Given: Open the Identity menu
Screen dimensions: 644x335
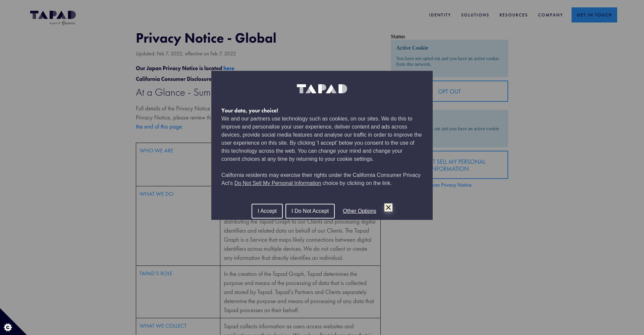Looking at the screenshot, I should click(x=440, y=15).
